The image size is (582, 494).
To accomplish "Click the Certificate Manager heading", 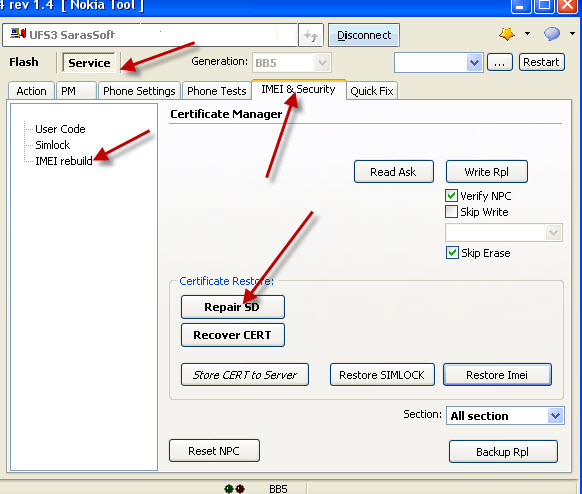I will tap(226, 114).
